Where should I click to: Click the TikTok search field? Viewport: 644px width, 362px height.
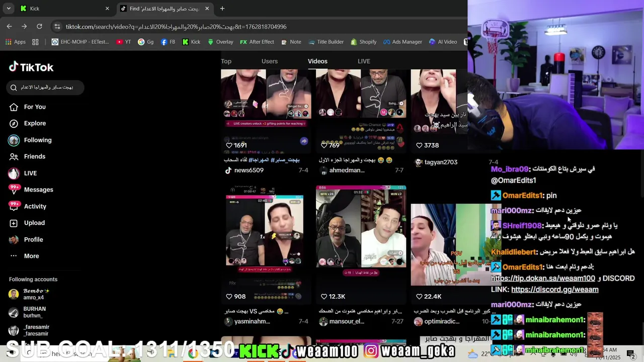click(46, 87)
